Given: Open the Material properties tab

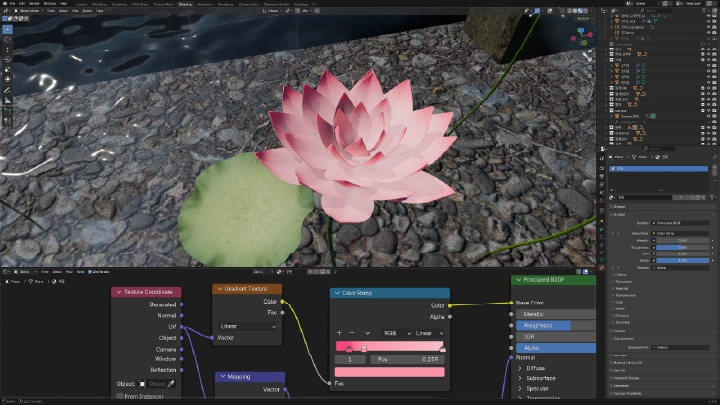Looking at the screenshot, I should click(x=602, y=268).
